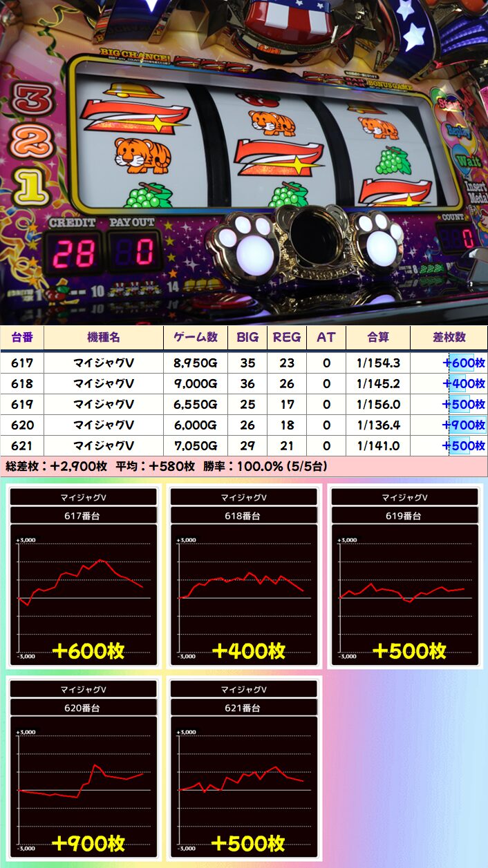
Task: Click the 合算 column header
Action: point(377,337)
